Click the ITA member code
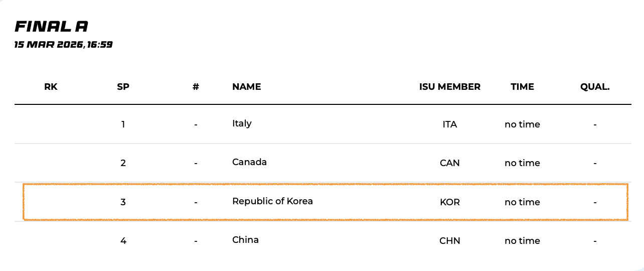 [449, 124]
